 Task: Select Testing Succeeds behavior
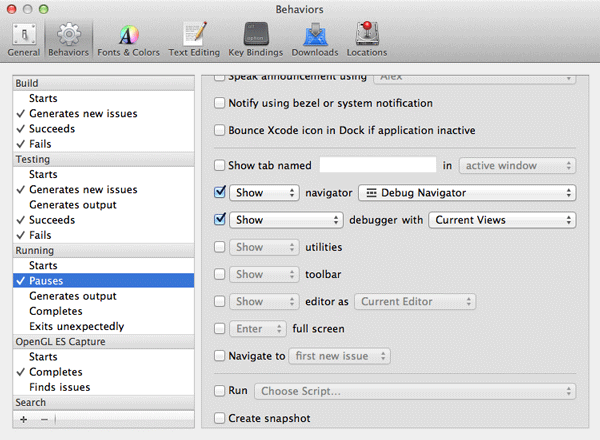tap(103, 220)
